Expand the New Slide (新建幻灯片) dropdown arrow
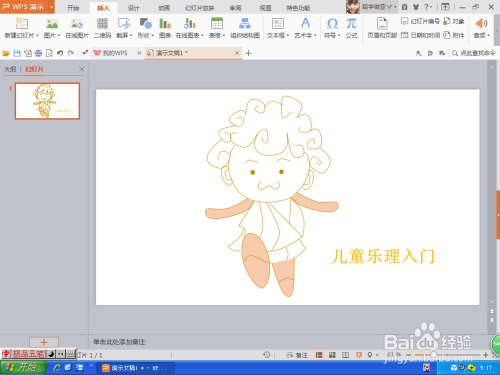 point(37,35)
